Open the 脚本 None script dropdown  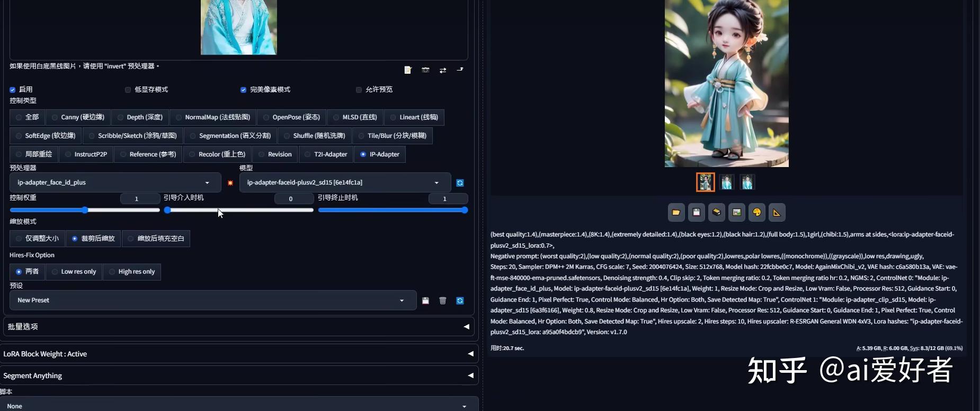pos(239,405)
